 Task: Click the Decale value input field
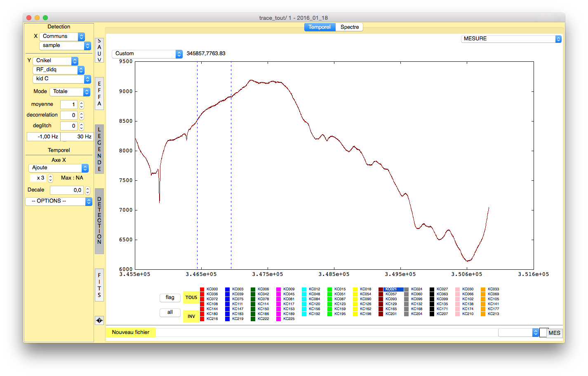[67, 190]
